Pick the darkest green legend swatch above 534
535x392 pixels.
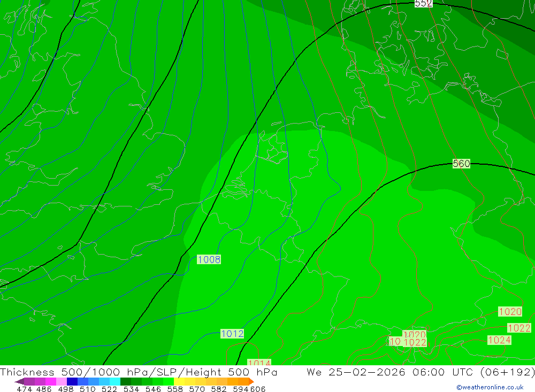[x=126, y=381]
